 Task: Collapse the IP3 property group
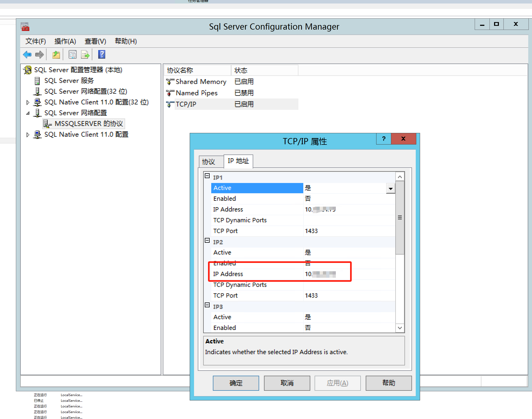click(x=207, y=305)
